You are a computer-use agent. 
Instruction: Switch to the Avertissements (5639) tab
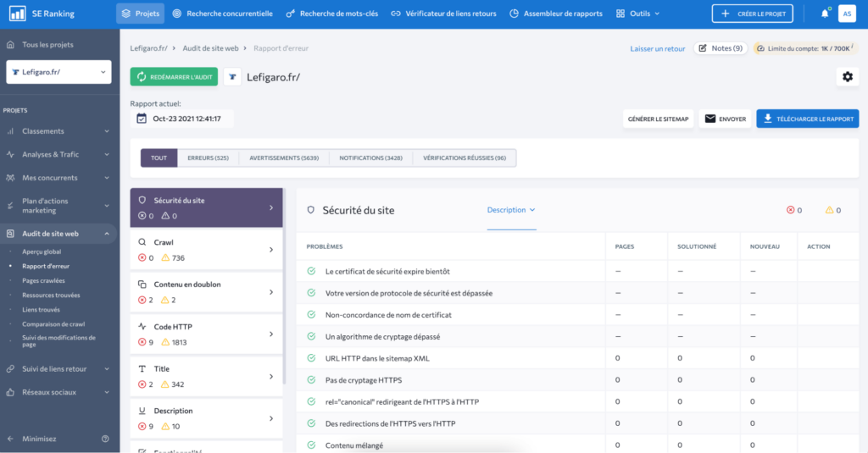click(284, 157)
